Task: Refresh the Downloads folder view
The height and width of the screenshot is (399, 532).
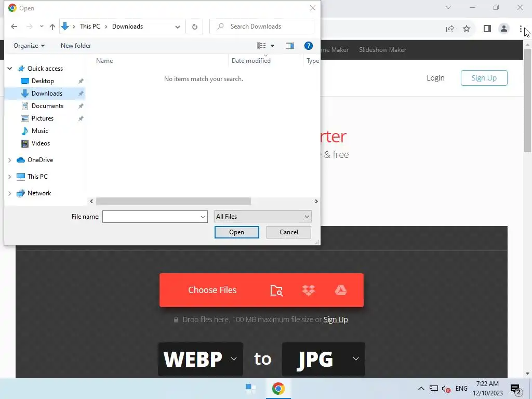Action: pos(195,26)
